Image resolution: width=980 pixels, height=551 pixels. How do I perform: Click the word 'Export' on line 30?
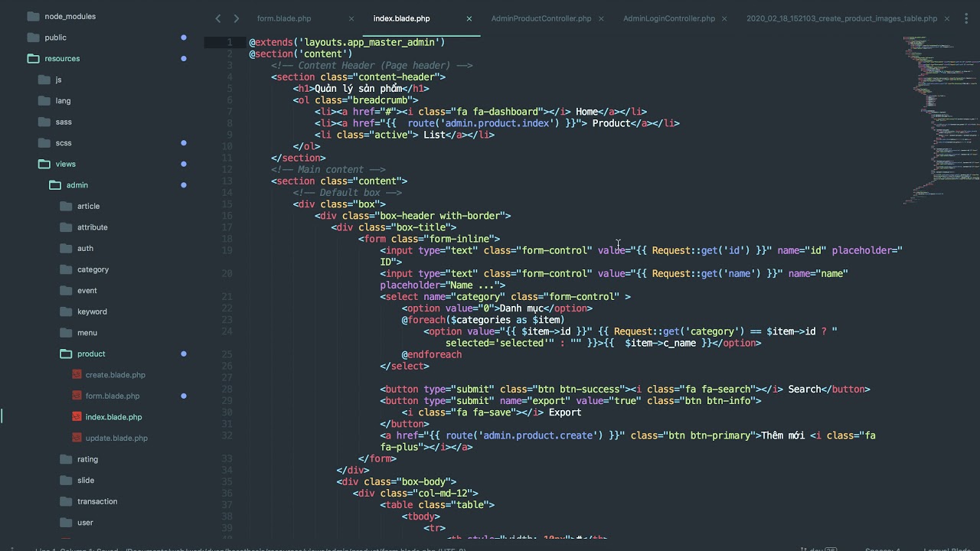click(565, 412)
